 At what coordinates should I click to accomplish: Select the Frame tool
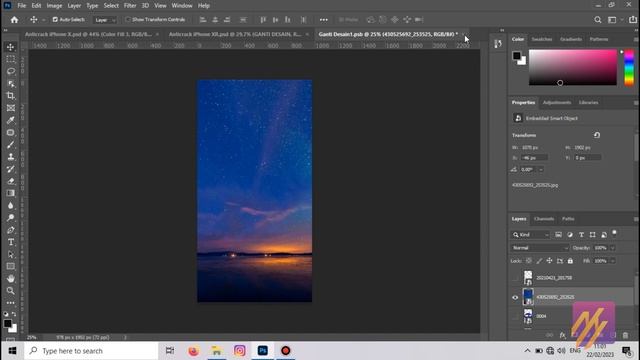tap(11, 108)
